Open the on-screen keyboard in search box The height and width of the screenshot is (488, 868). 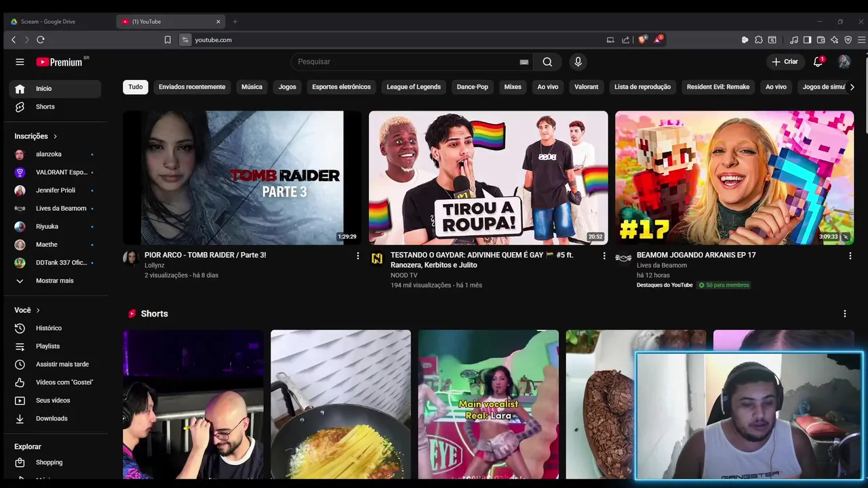pos(524,62)
